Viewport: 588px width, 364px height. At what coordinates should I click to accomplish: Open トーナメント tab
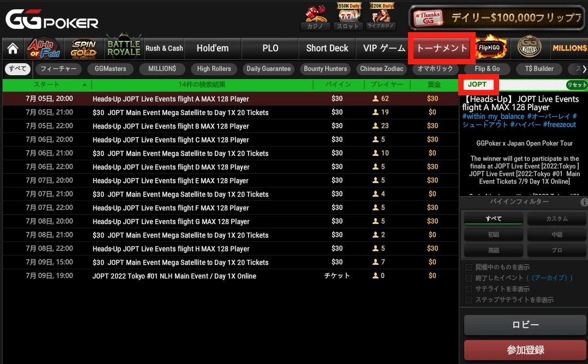[x=442, y=48]
